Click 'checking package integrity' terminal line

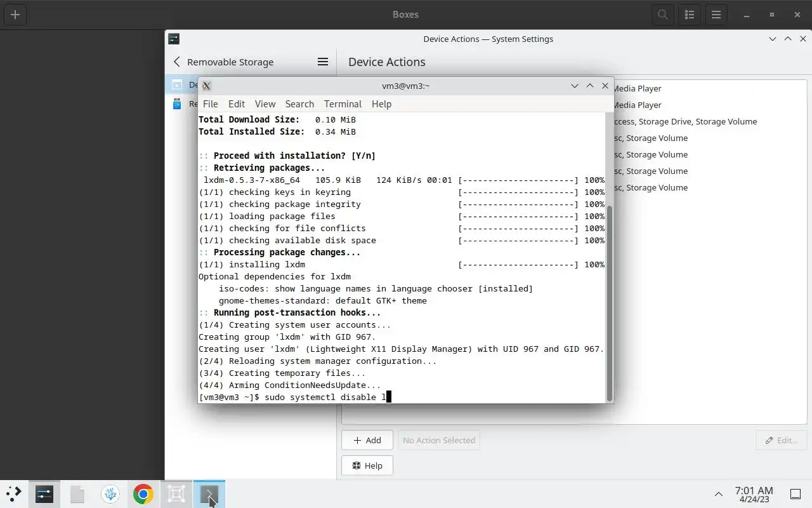click(402, 204)
